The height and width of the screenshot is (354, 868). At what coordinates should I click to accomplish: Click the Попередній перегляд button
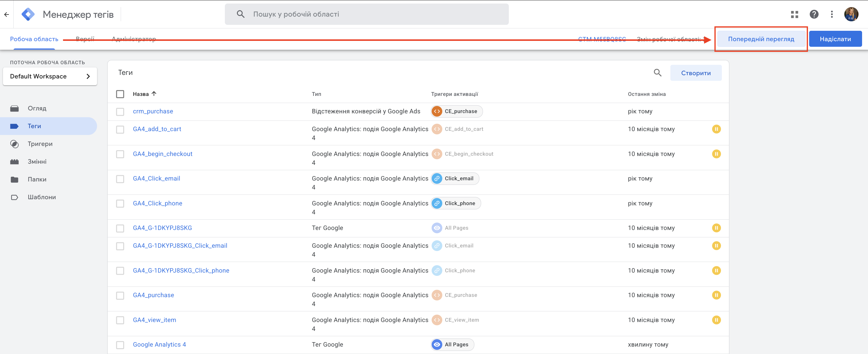[x=761, y=39]
